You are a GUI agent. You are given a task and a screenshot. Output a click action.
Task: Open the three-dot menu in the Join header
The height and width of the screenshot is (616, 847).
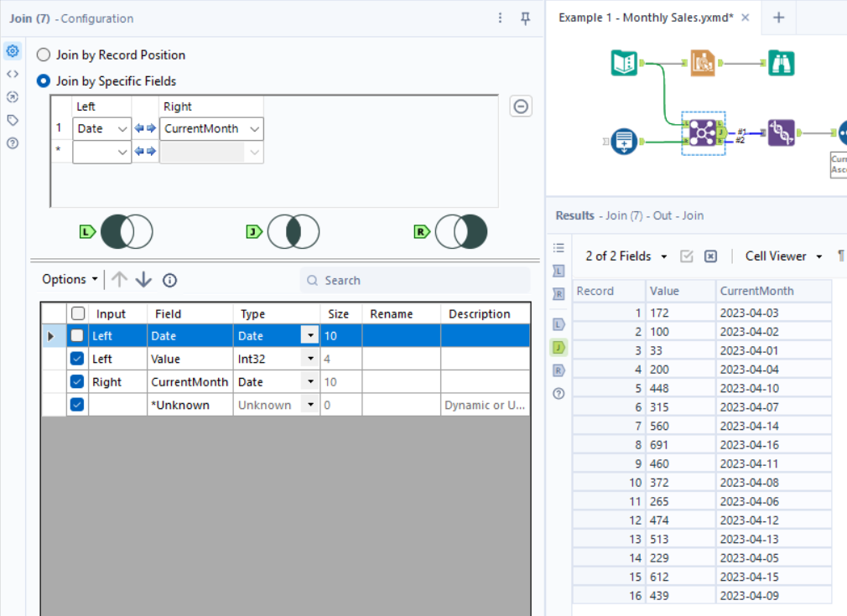500,18
